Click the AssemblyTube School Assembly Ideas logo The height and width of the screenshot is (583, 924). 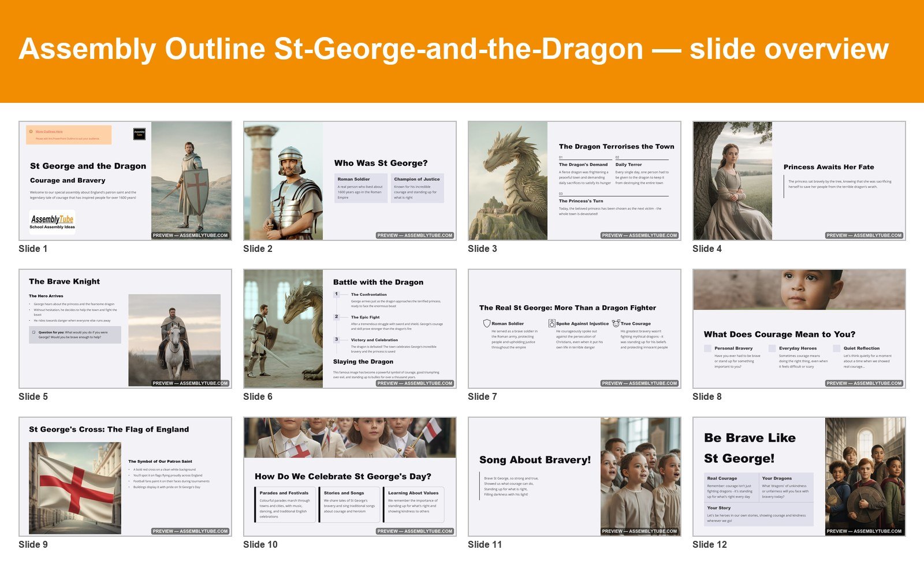pyautogui.click(x=52, y=221)
